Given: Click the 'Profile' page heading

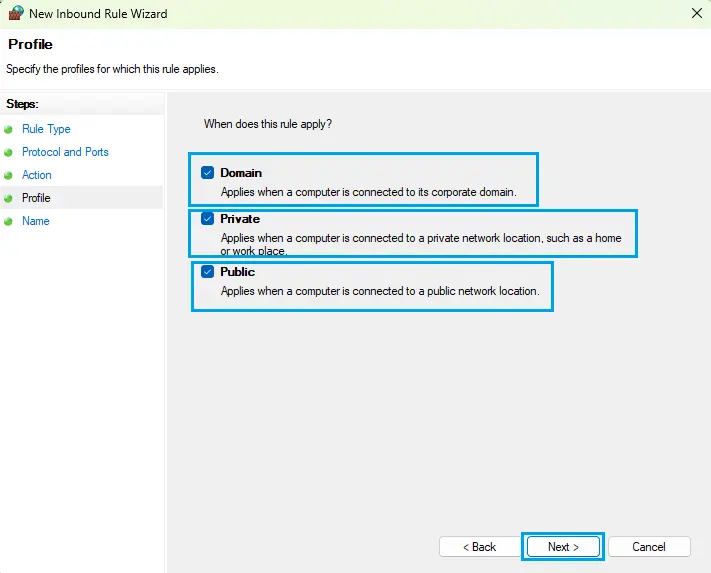Looking at the screenshot, I should [30, 44].
